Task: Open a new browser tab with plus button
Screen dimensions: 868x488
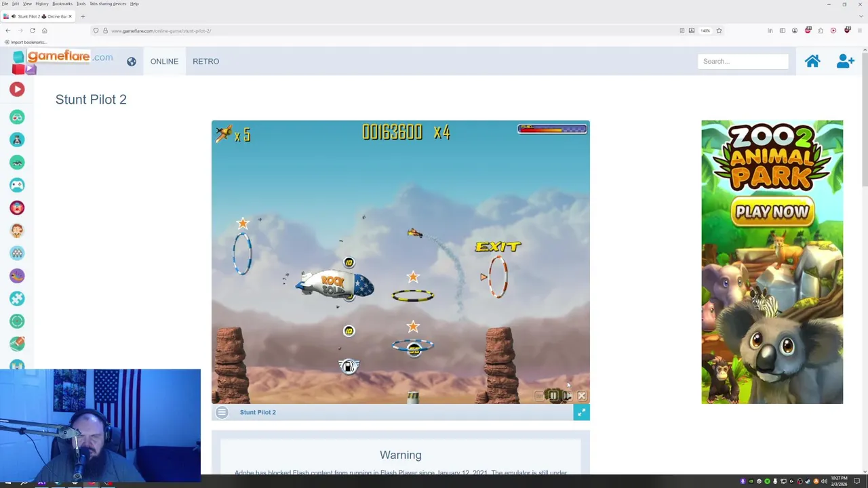Action: coord(83,16)
